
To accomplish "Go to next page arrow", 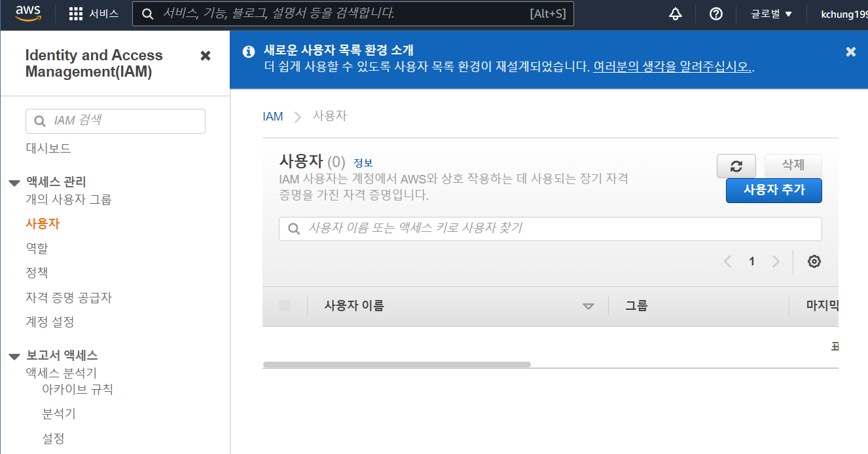I will (776, 261).
